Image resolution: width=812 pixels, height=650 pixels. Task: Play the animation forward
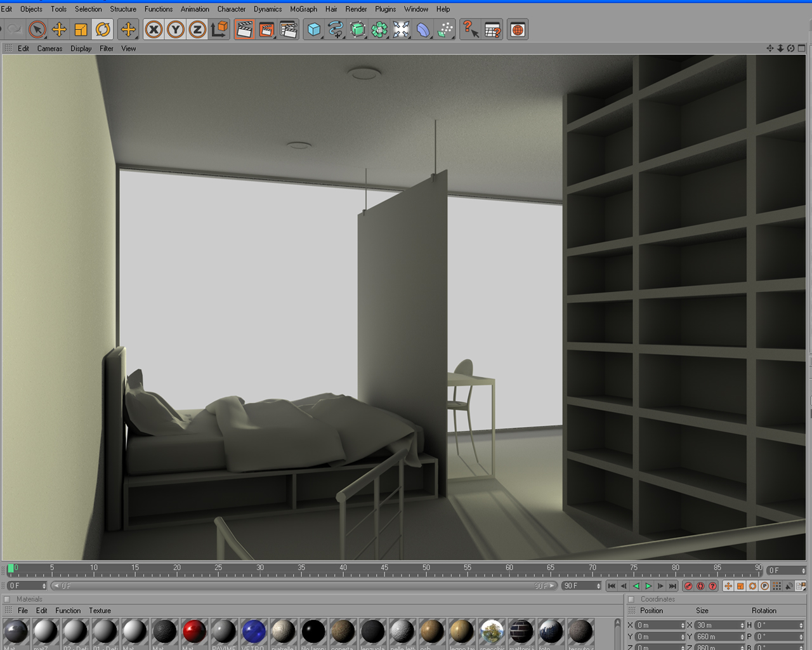pos(648,586)
